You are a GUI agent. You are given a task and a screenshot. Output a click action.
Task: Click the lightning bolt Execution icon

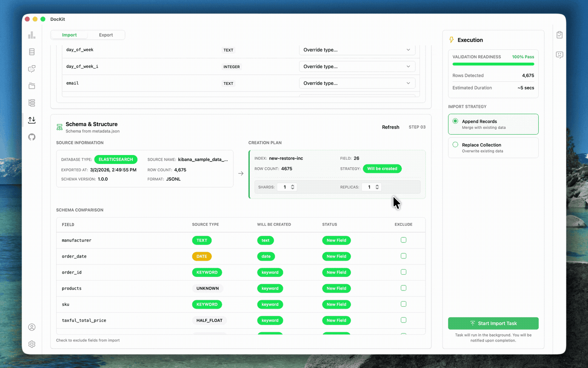pos(451,40)
